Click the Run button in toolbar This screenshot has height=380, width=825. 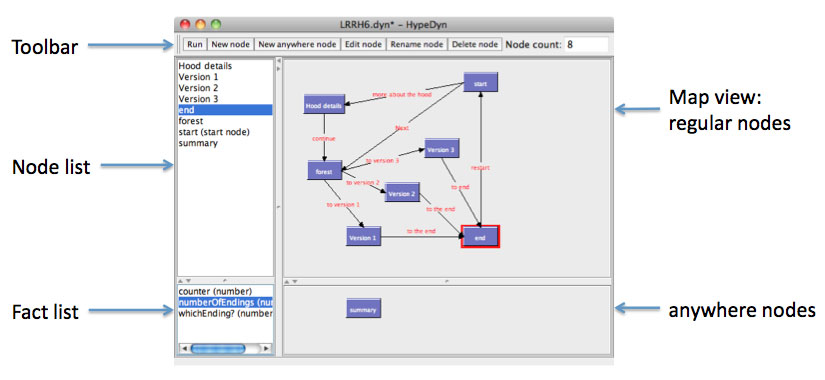pyautogui.click(x=195, y=45)
